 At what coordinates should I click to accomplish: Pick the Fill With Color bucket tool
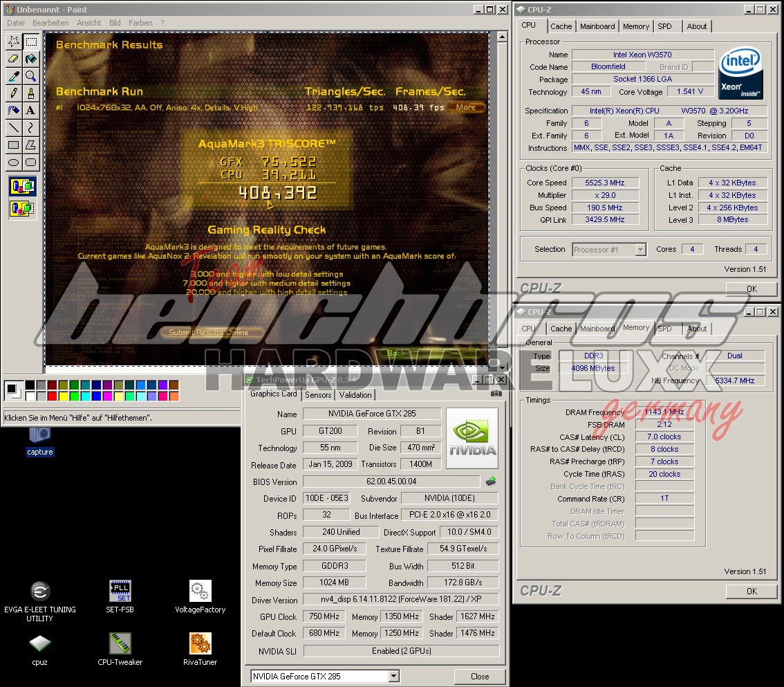pos(31,59)
